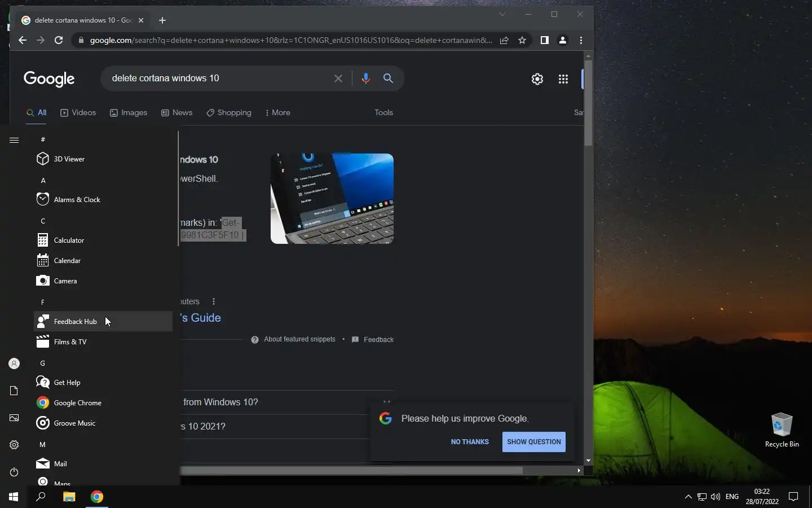812x508 pixels.
Task: Switch to Images results tab
Action: 129,112
